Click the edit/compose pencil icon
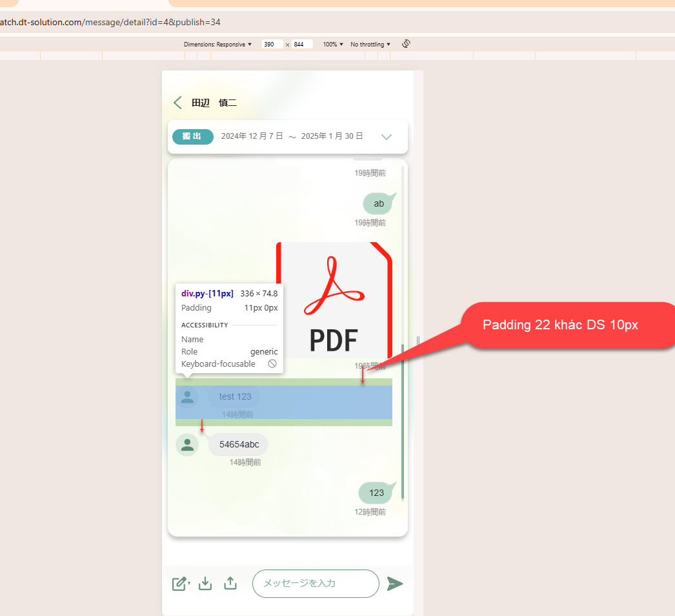This screenshot has width=675, height=616. [179, 584]
